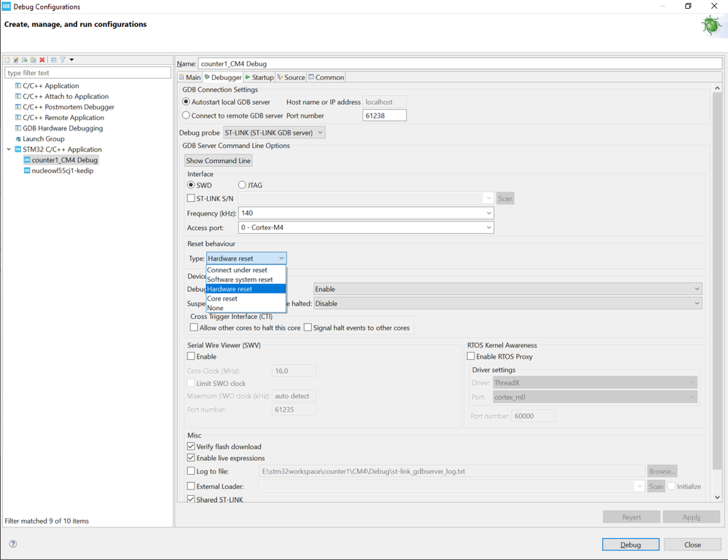Enable Serial Wire Viewer checkbox
Image resolution: width=728 pixels, height=560 pixels.
point(191,356)
